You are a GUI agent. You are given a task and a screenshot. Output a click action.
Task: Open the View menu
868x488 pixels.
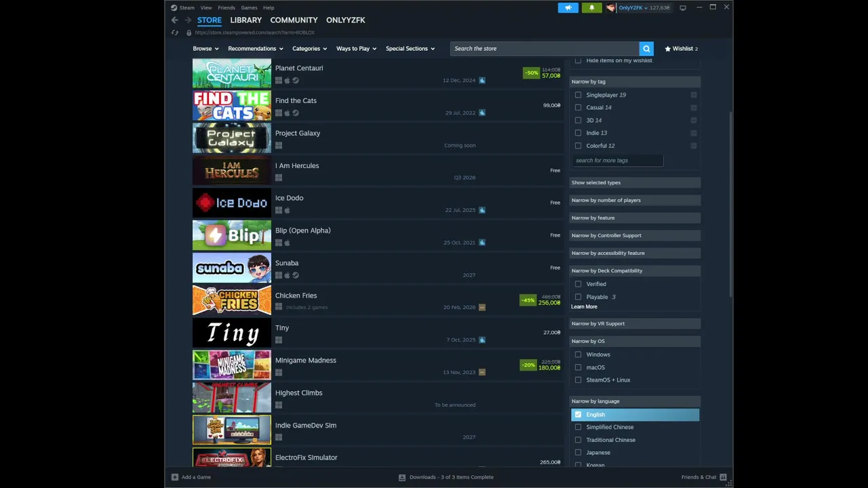click(x=206, y=7)
